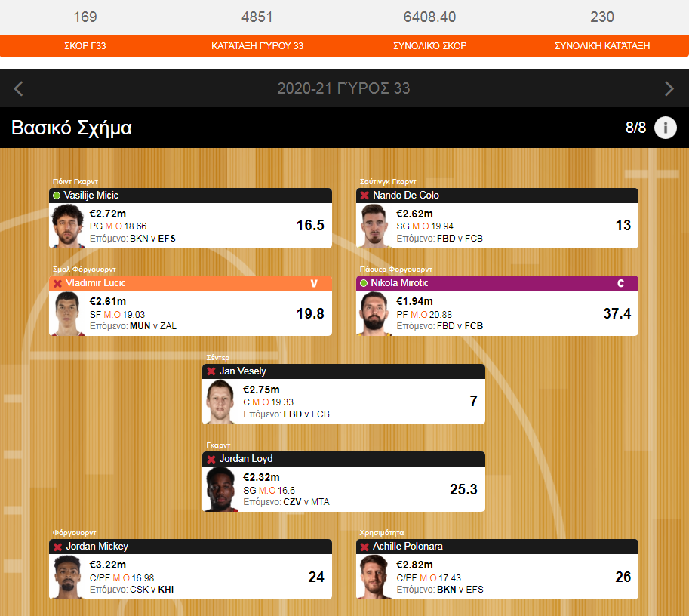Select the ΣΥΝΟΛΙΚΗ ΚΑΤΑΤΑΞΗ tab
Viewport: 689px width, 616px height.
(x=602, y=46)
